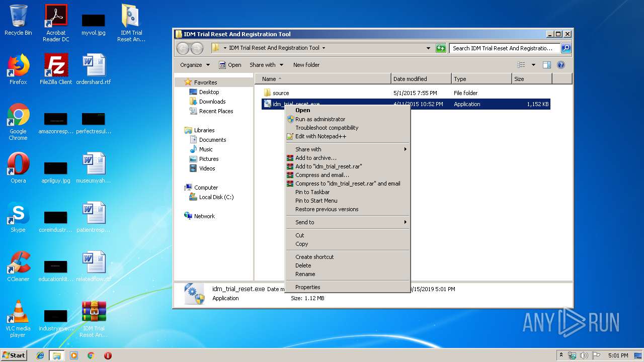Viewport: 644px width, 362px height.
Task: Open VLC media player shortcut
Action: coord(18,319)
